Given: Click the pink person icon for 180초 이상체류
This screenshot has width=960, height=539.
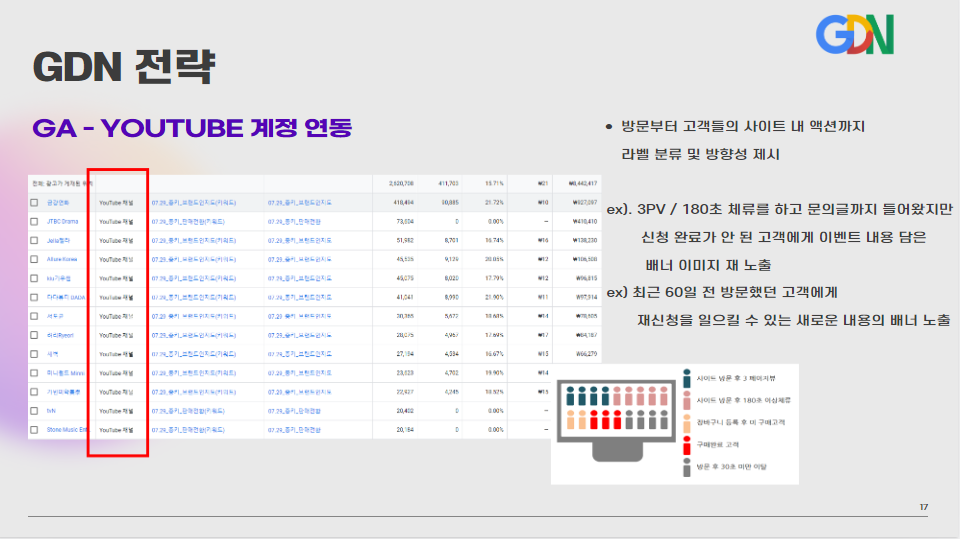Looking at the screenshot, I should click(686, 400).
